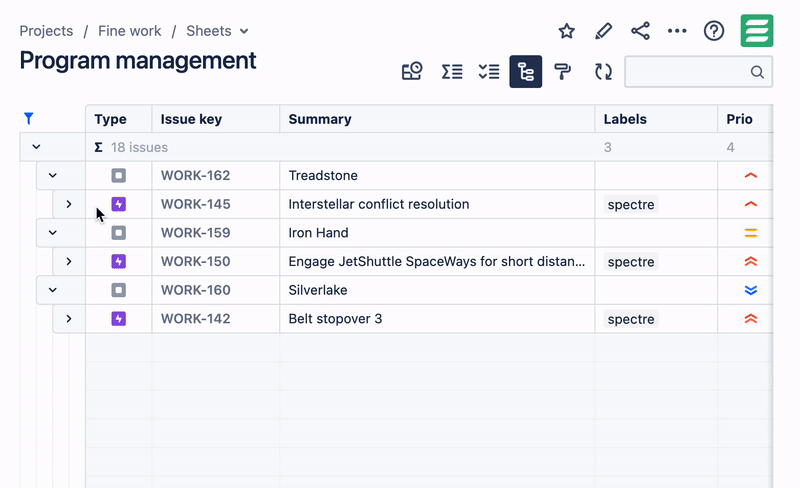Click the grey type icon for WORK-159
Viewport: 800px width, 488px height.
[x=118, y=233]
